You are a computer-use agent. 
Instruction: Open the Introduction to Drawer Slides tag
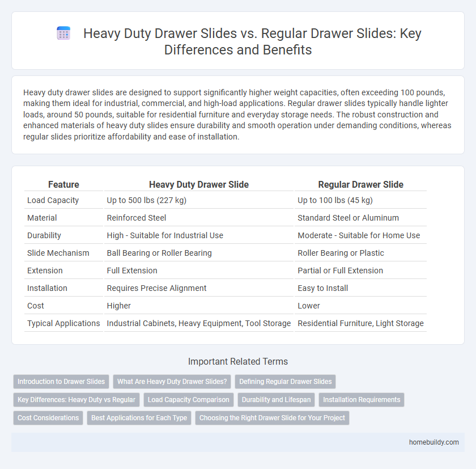coord(61,382)
